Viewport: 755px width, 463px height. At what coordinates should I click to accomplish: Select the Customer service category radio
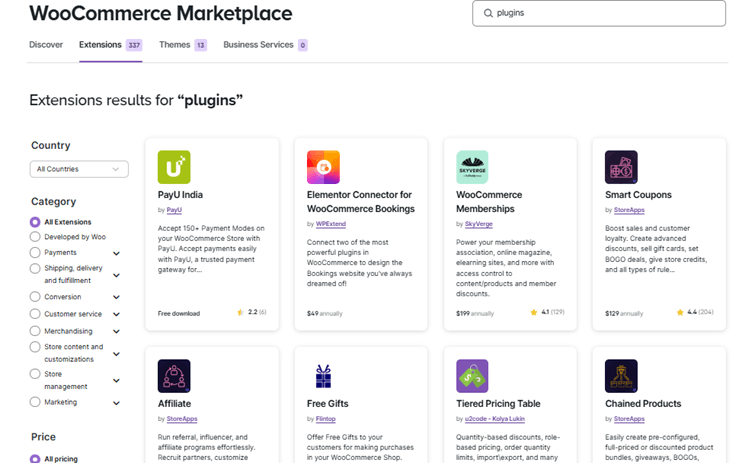pyautogui.click(x=35, y=314)
